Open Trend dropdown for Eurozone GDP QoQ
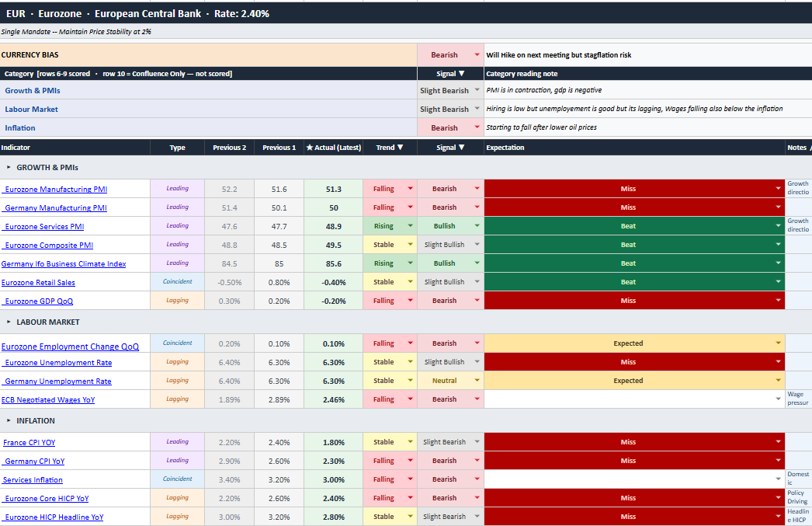The height and width of the screenshot is (526, 812). point(410,301)
